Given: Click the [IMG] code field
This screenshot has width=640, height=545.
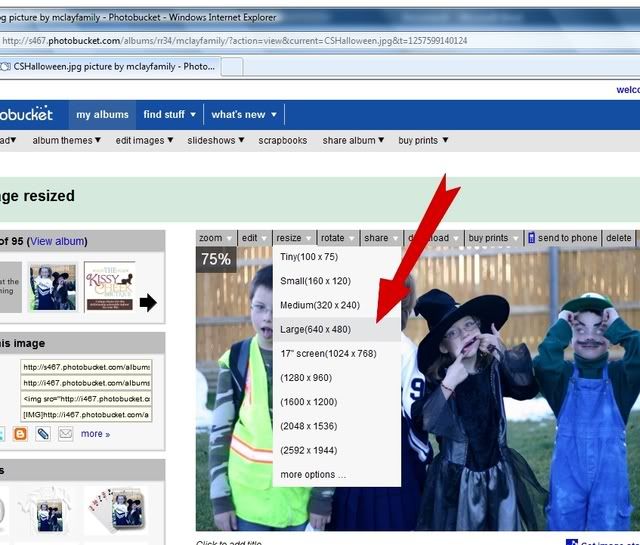Looking at the screenshot, I should 86,415.
